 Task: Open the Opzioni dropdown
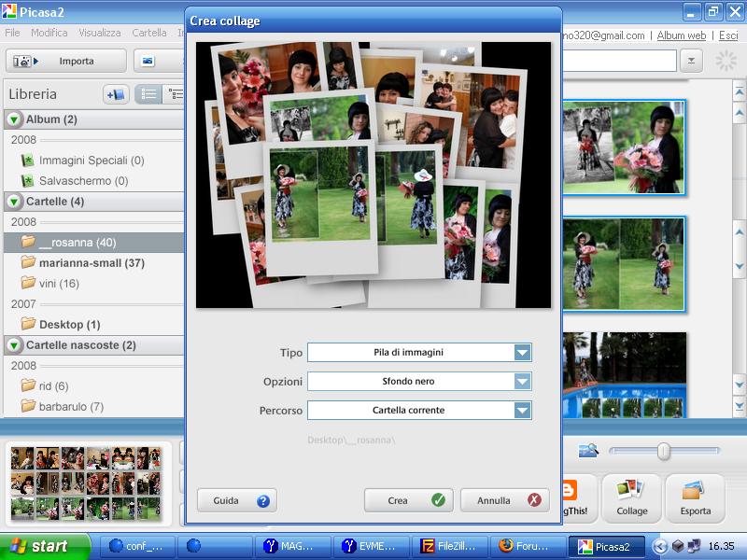click(x=419, y=382)
